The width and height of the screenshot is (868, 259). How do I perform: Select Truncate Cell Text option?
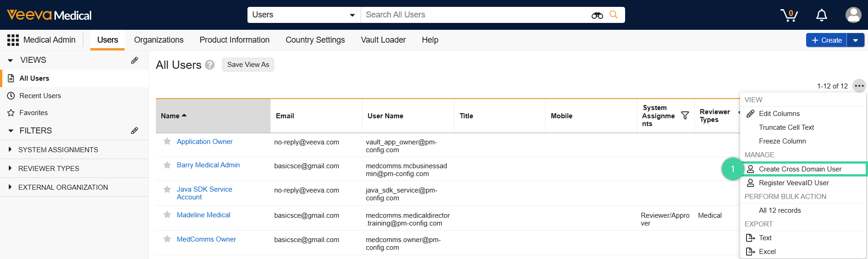[803, 127]
